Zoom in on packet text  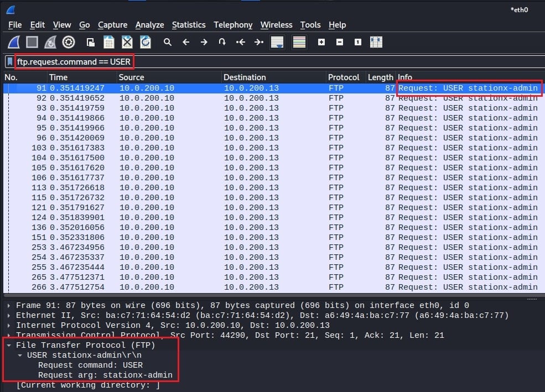[321, 43]
